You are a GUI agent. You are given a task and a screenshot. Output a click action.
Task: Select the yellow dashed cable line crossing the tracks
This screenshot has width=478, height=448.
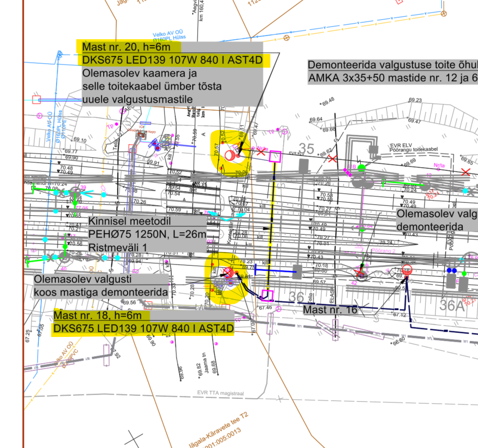pyautogui.click(x=271, y=225)
